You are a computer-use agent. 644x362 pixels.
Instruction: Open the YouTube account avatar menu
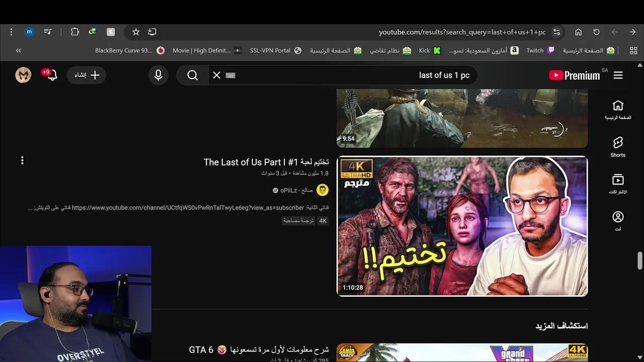coord(23,75)
